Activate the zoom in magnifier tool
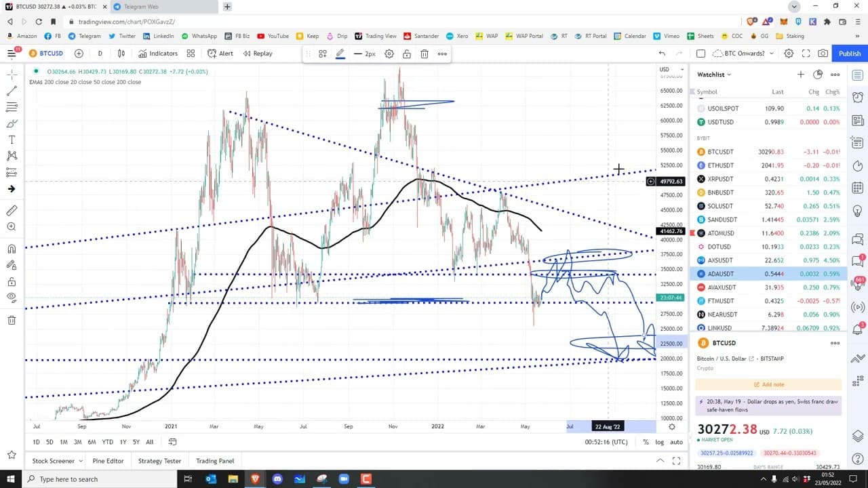Screen dimensions: 868x488 click(12, 227)
